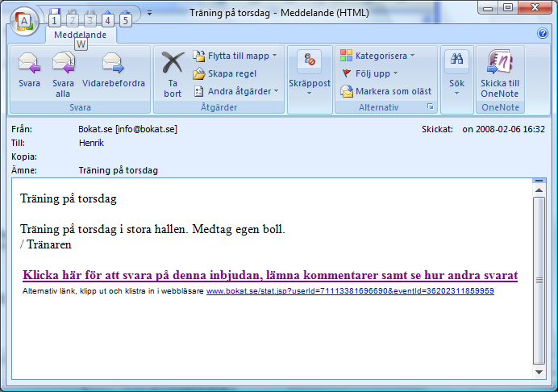This screenshot has width=558, height=392.
Task: Click the Följ upp red flag icon
Action: [346, 73]
